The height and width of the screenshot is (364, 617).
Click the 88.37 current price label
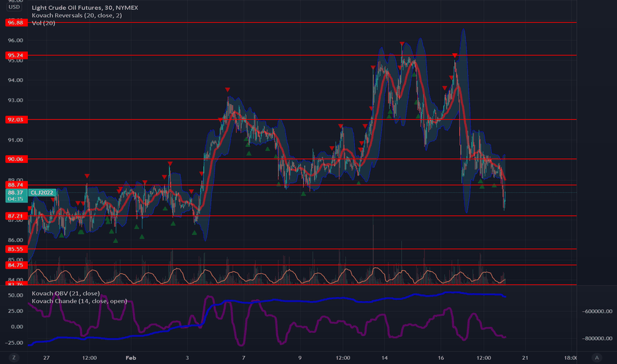click(x=16, y=193)
